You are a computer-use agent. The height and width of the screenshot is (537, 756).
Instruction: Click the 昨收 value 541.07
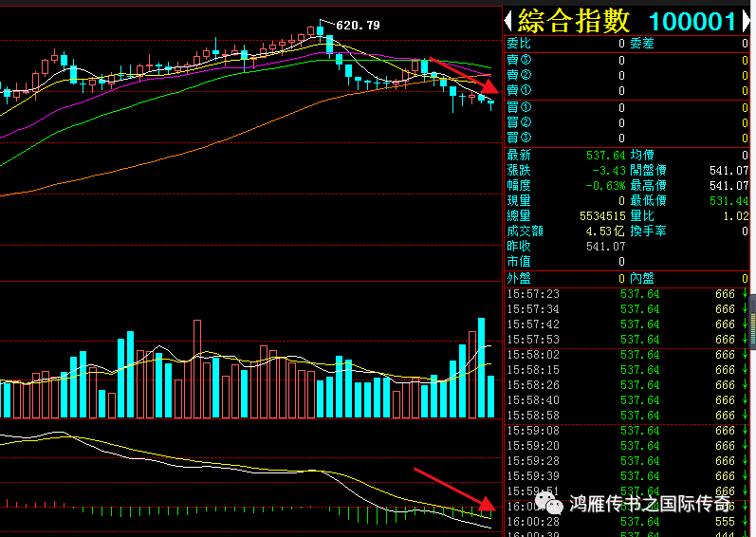pyautogui.click(x=605, y=247)
